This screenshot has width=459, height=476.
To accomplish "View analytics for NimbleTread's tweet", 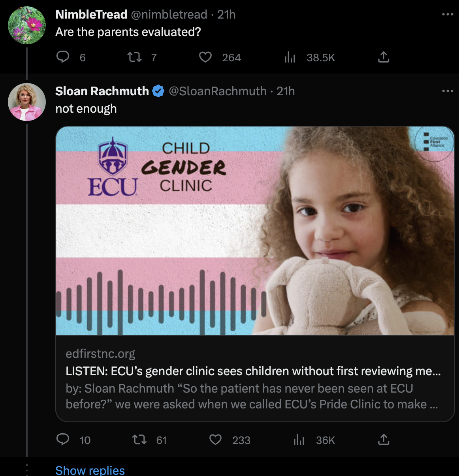I will (290, 58).
